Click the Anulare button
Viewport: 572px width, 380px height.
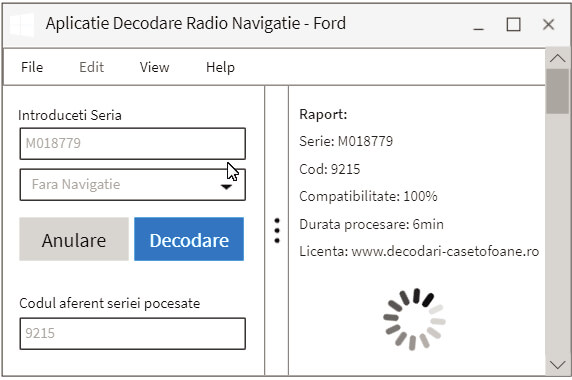click(74, 239)
